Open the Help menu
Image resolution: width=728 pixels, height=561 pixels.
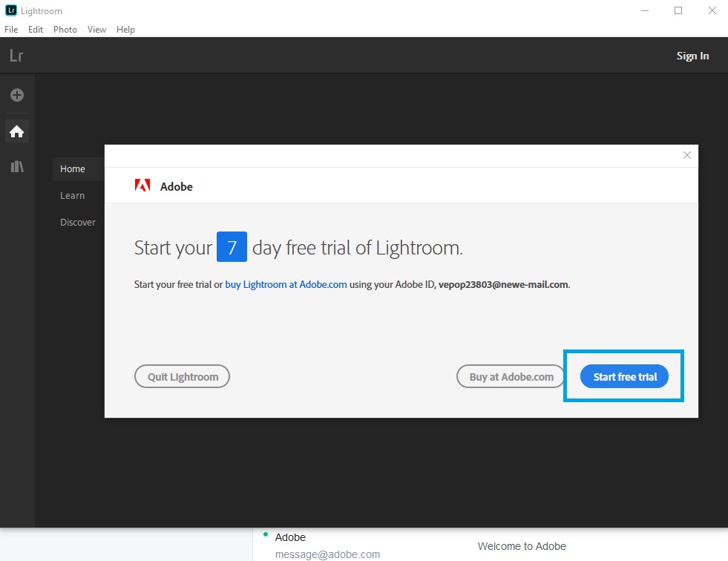pos(125,30)
